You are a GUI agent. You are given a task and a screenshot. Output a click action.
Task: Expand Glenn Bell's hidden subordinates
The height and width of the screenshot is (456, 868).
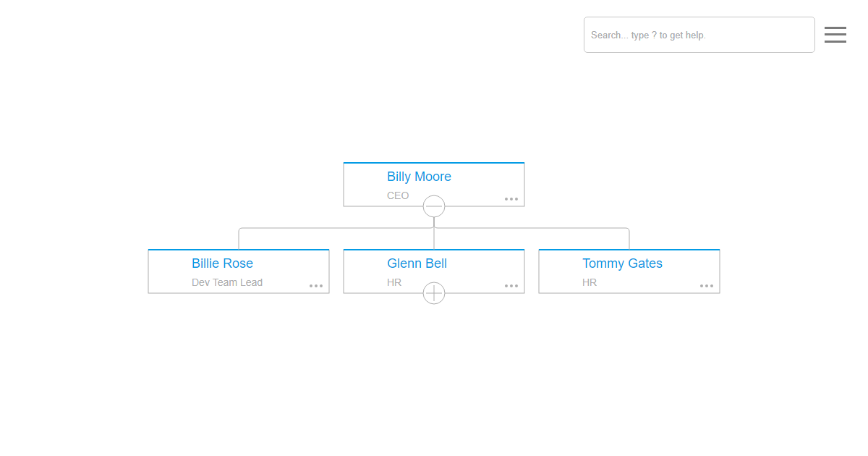point(434,293)
